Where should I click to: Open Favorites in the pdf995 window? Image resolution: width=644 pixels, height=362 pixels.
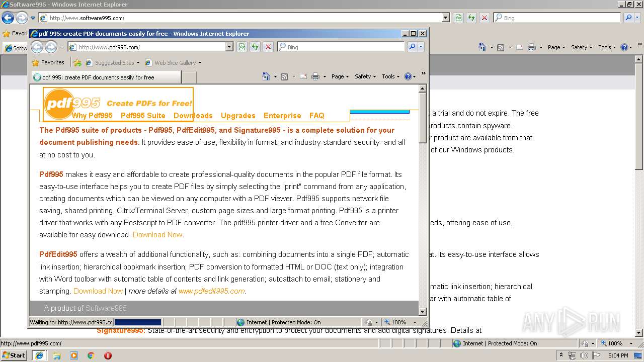48,62
